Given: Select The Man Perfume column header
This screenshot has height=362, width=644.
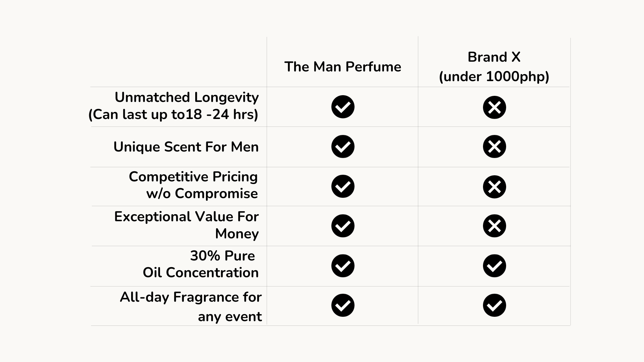Looking at the screenshot, I should point(342,67).
